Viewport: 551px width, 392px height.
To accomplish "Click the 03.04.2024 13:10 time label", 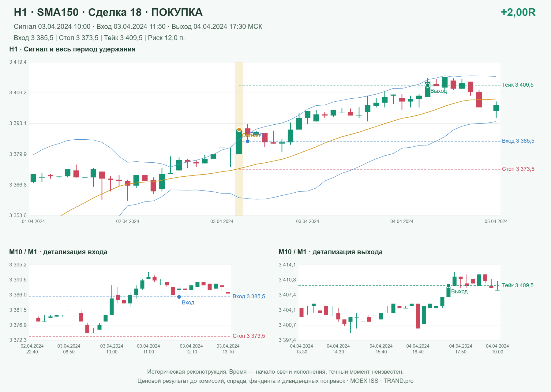I will pos(228,349).
